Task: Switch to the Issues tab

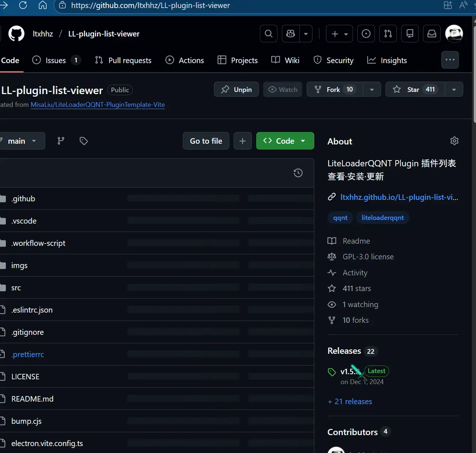Action: click(56, 61)
